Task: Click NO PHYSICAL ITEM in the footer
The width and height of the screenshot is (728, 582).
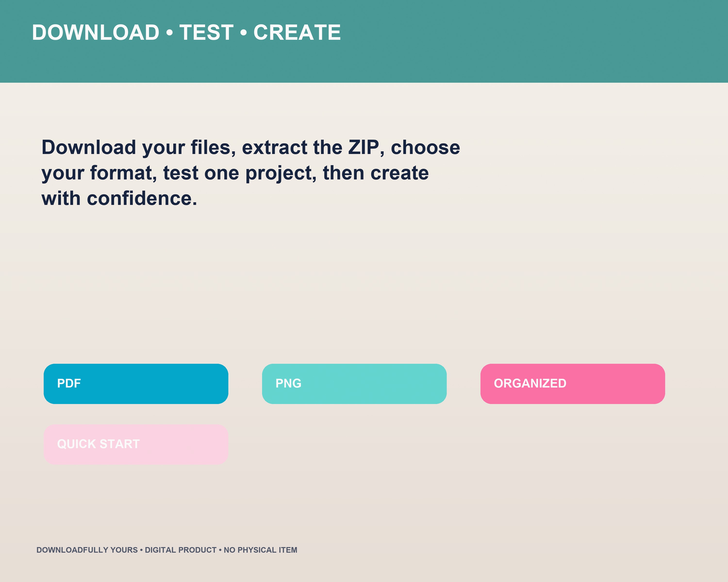Action: [x=260, y=550]
